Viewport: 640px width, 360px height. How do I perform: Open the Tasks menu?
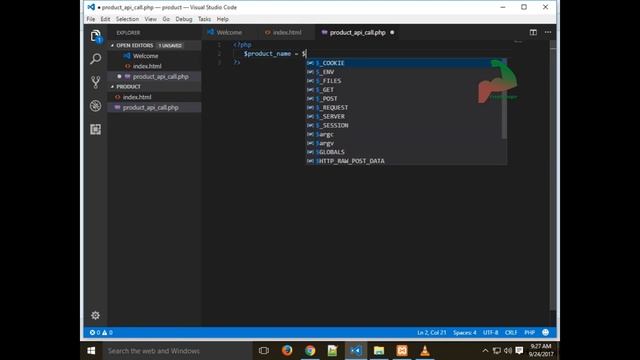pyautogui.click(x=204, y=19)
